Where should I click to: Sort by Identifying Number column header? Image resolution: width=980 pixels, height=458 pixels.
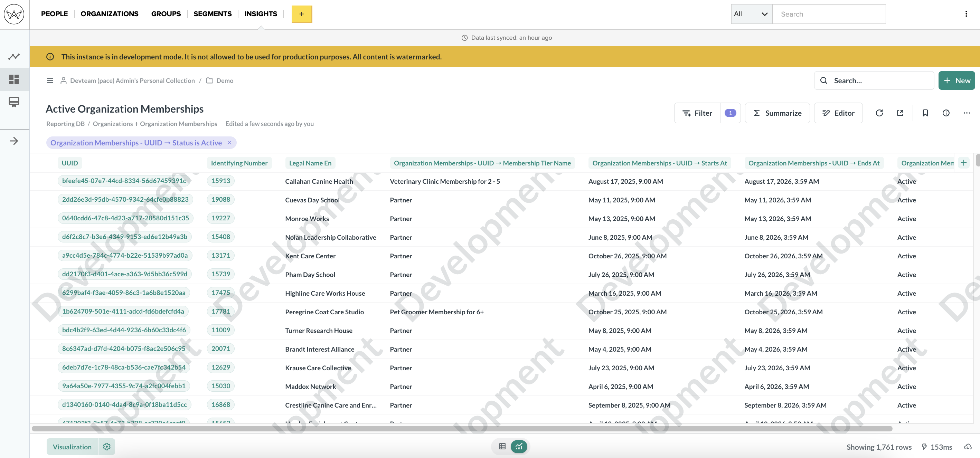(239, 163)
